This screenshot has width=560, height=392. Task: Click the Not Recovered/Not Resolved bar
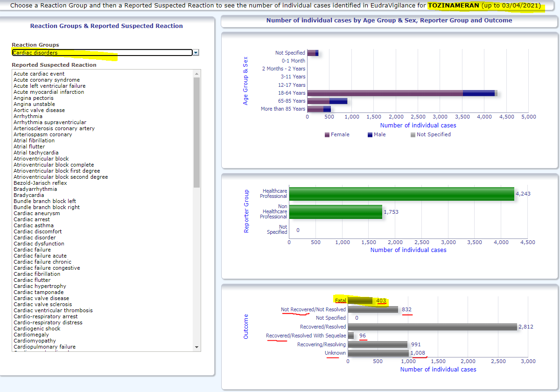[373, 309]
